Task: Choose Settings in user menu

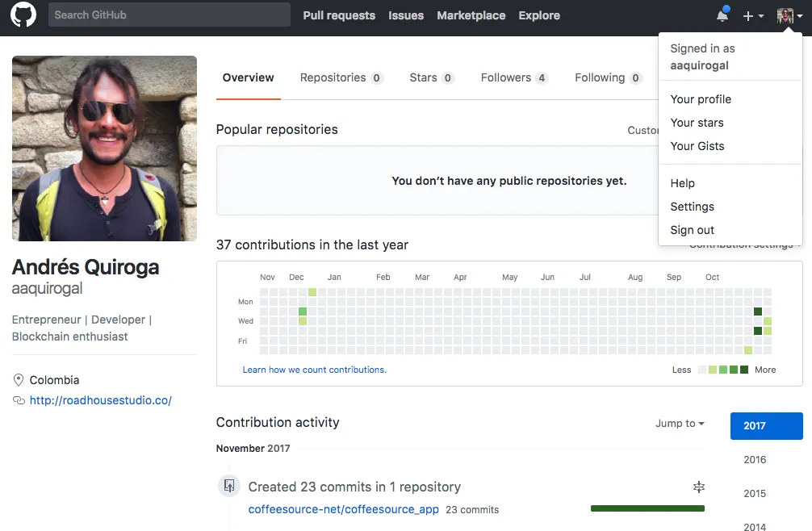Action: coord(692,207)
